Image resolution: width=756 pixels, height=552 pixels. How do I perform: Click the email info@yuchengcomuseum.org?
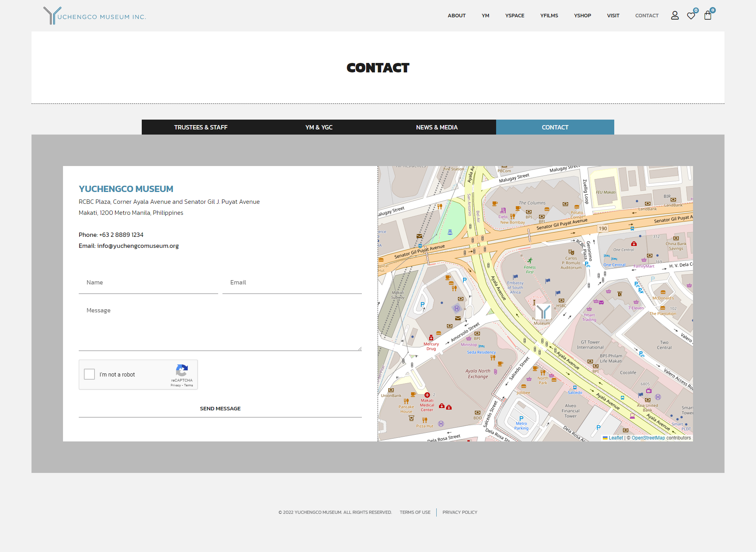point(138,246)
